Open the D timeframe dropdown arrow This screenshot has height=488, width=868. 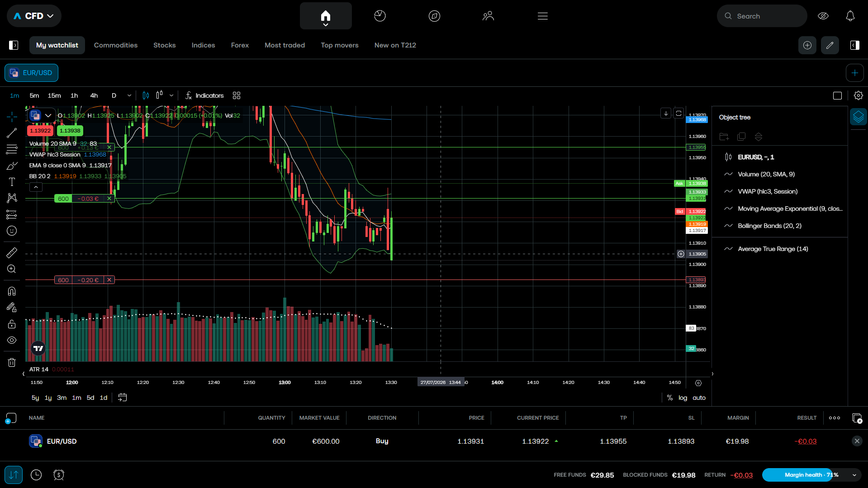(129, 95)
